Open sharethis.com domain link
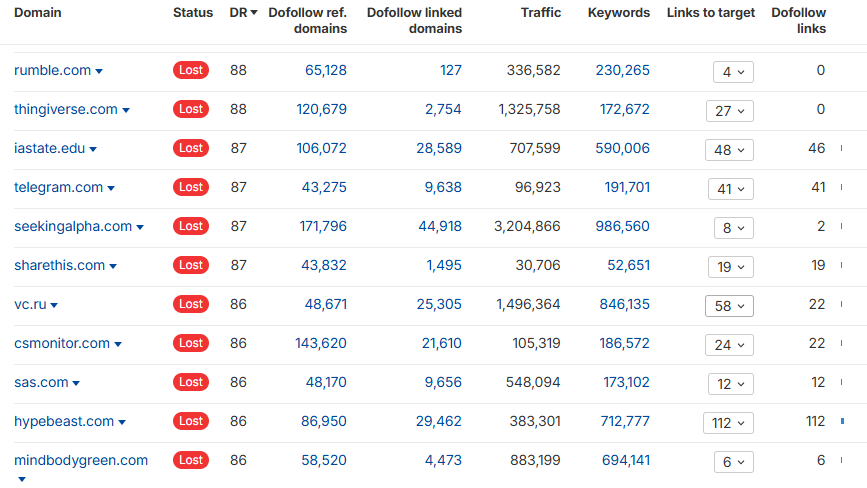 60,265
